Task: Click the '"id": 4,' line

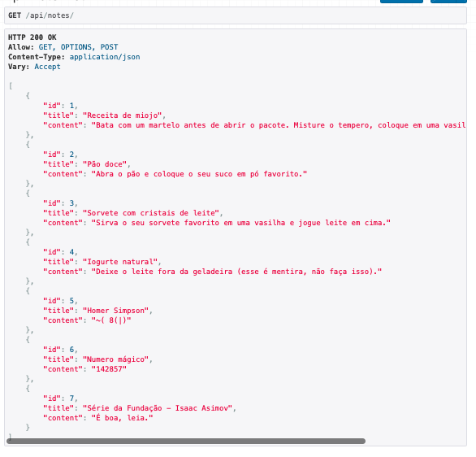Action: pos(60,252)
